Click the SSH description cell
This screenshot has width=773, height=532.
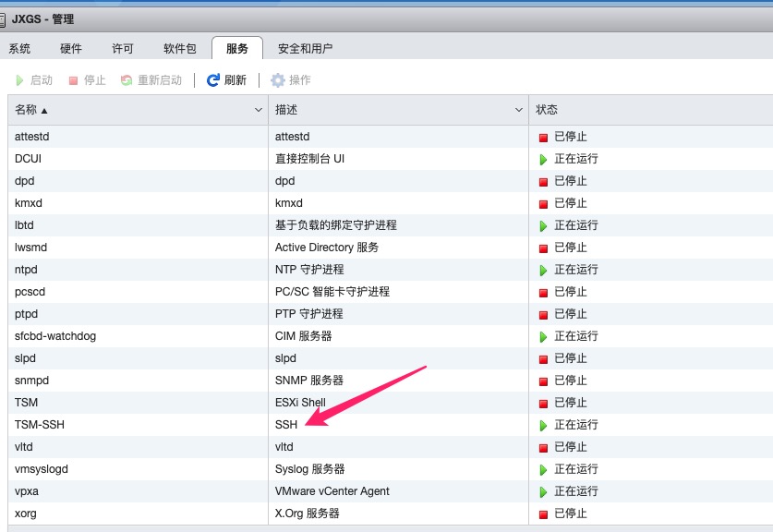(286, 425)
